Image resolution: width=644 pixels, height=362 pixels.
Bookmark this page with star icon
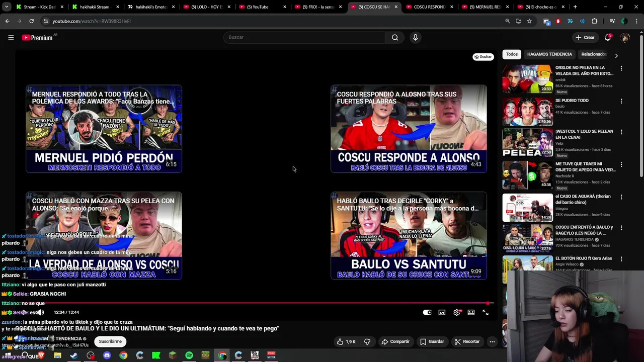coord(529,21)
